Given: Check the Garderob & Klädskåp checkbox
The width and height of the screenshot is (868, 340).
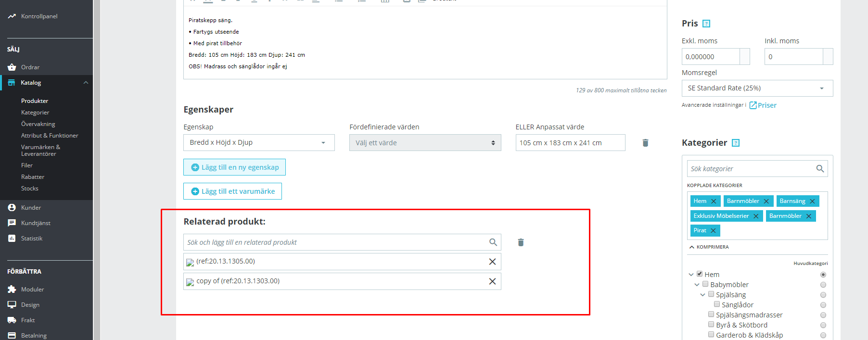Looking at the screenshot, I should point(711,335).
